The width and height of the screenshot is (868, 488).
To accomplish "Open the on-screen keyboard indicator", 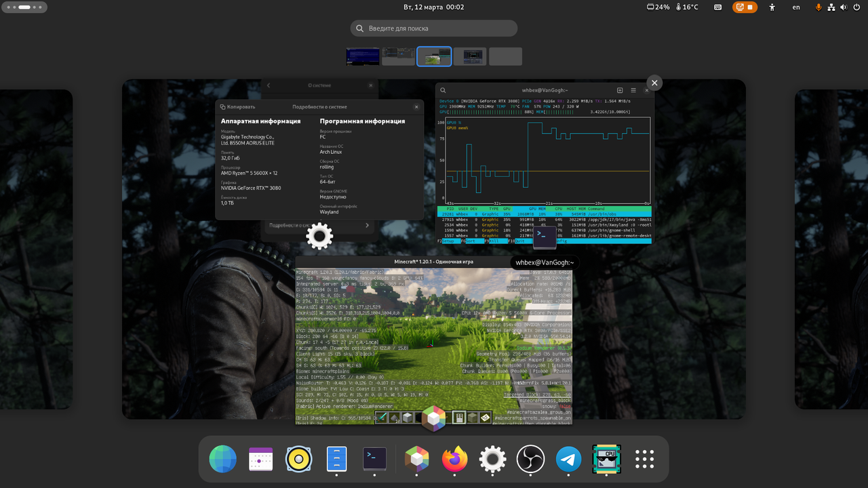I will coord(718,7).
